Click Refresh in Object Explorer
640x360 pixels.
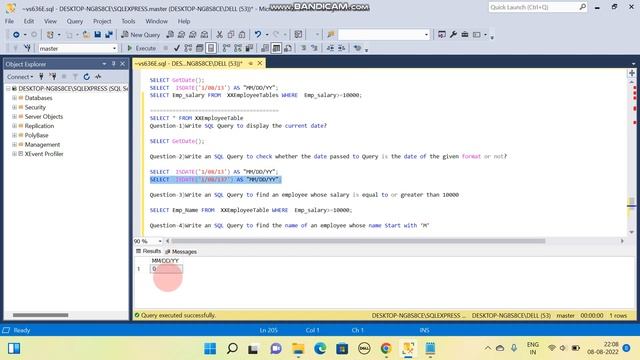[87, 77]
